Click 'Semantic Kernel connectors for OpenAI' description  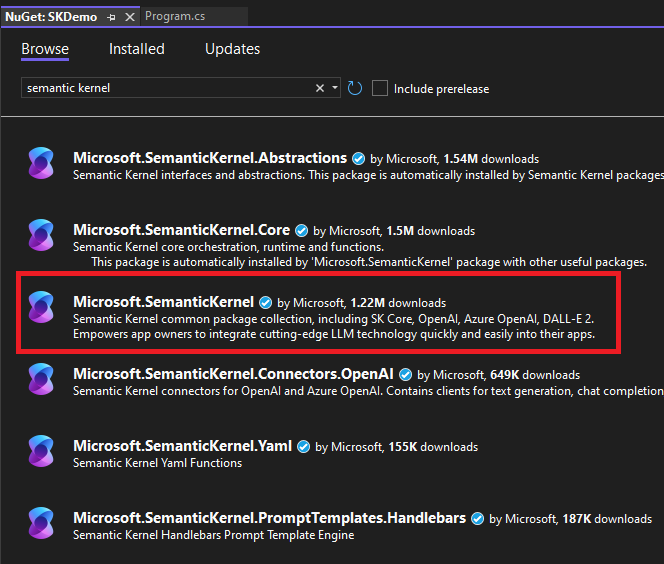[368, 391]
